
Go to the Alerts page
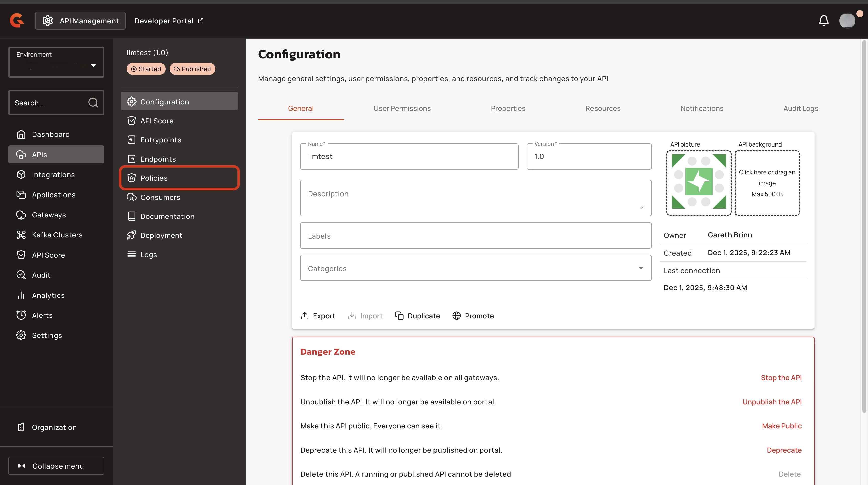pos(42,315)
